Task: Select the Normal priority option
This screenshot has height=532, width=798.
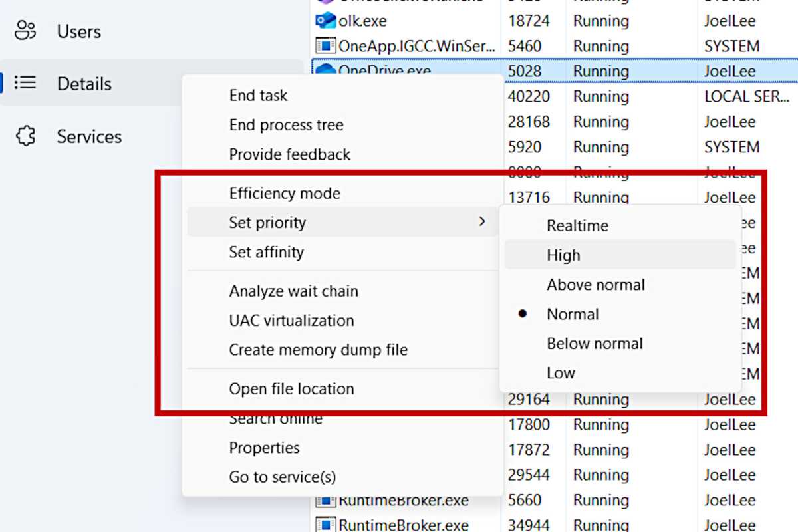Action: pyautogui.click(x=573, y=314)
